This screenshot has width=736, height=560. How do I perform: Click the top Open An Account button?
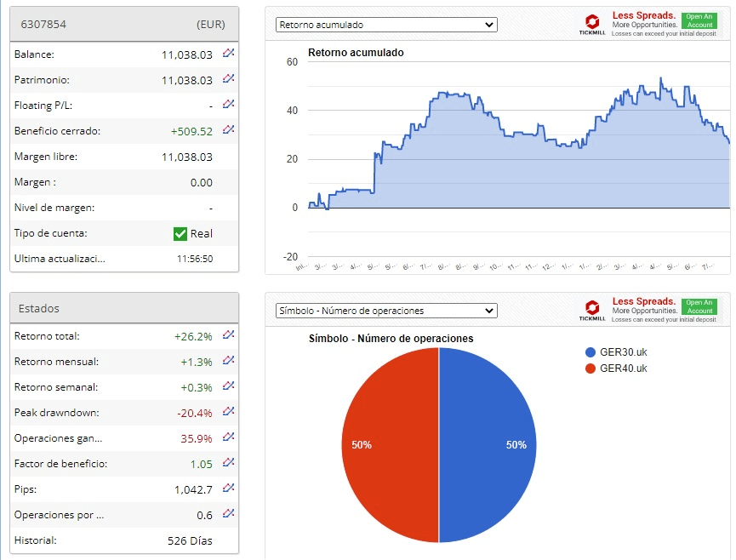[699, 20]
